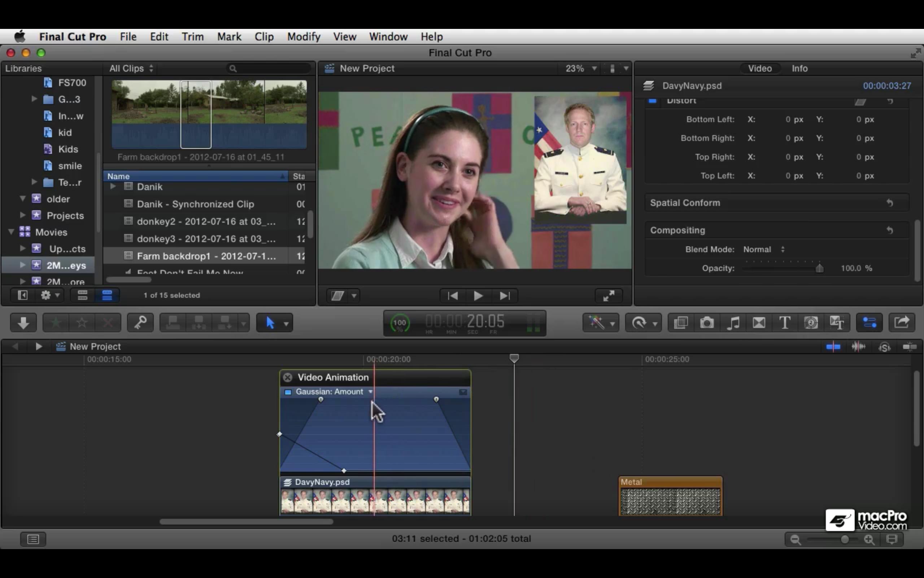The height and width of the screenshot is (578, 924).
Task: Open the Transitions browser
Action: [759, 323]
